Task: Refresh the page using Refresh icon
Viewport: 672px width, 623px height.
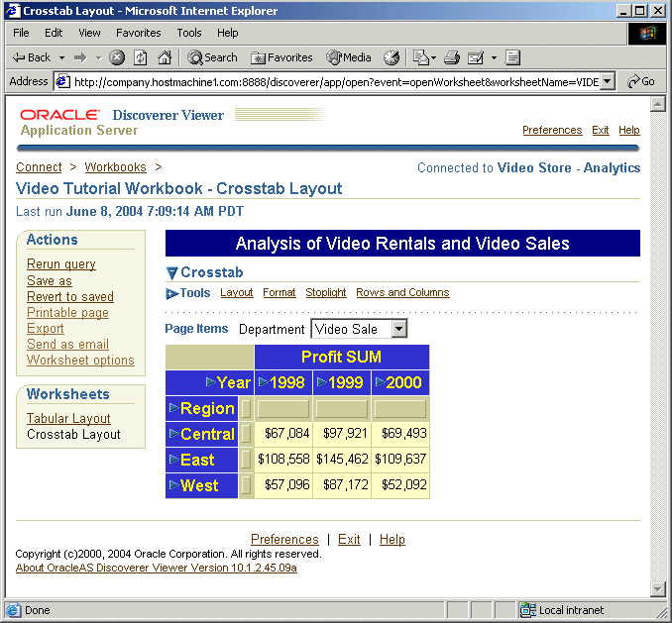Action: pyautogui.click(x=141, y=57)
